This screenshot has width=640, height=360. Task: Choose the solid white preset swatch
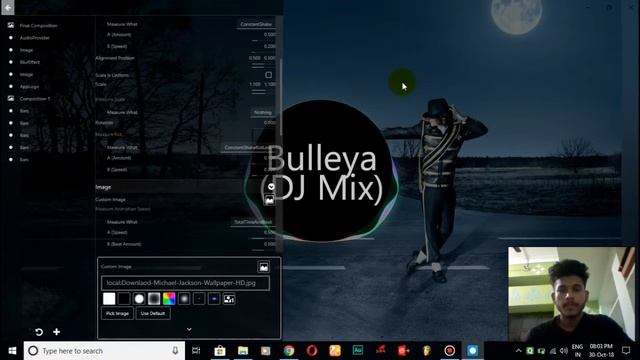pos(109,299)
